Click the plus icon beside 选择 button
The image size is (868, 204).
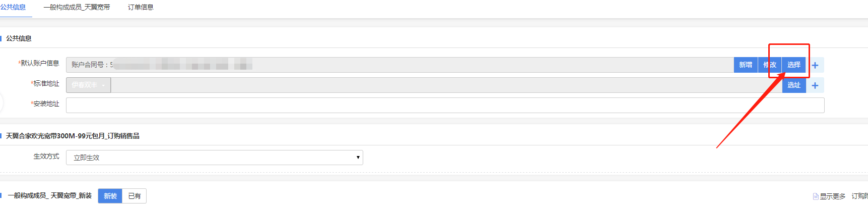point(815,65)
